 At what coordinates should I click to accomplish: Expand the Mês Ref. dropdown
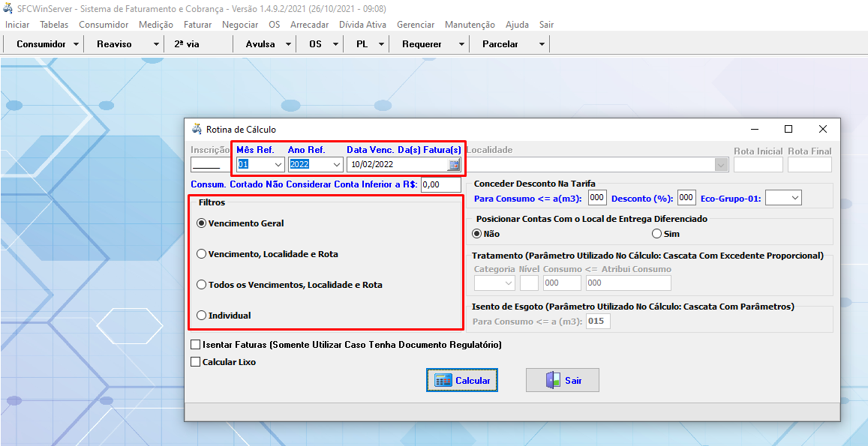click(x=278, y=165)
